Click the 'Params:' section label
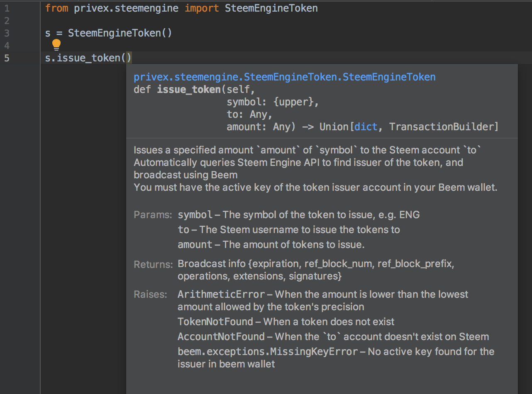This screenshot has width=532, height=394. [x=153, y=215]
